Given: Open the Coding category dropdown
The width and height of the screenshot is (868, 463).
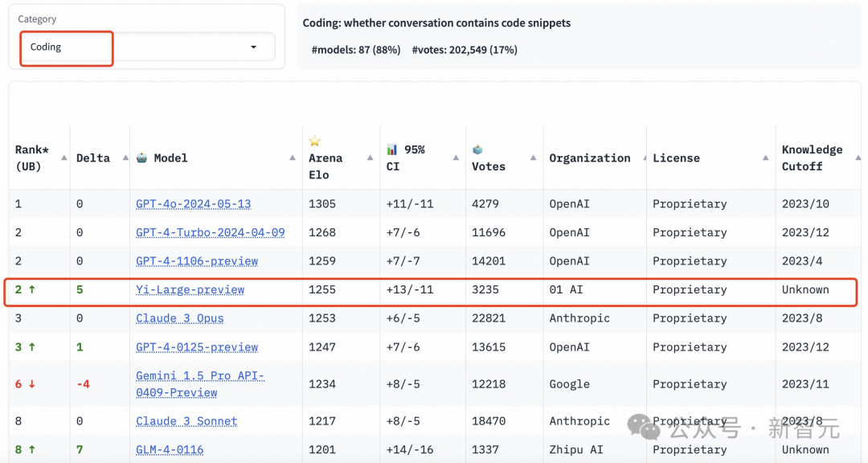Looking at the screenshot, I should pos(147,47).
